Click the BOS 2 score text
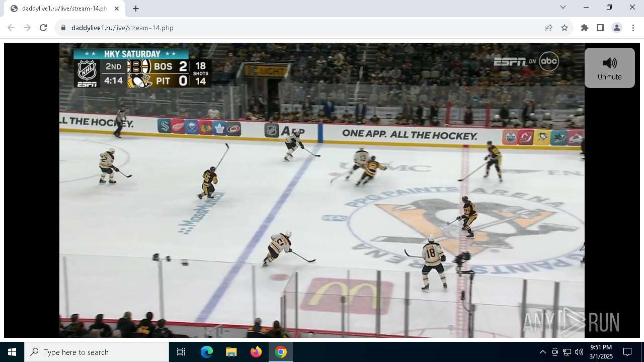Viewport: 644px width, 362px height. point(171,66)
